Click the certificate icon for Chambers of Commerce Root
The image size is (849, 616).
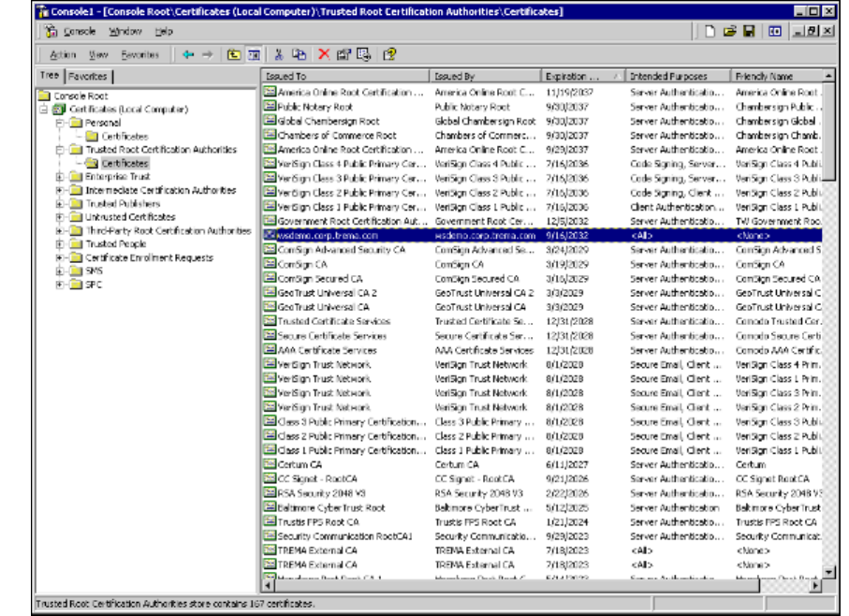click(x=270, y=136)
